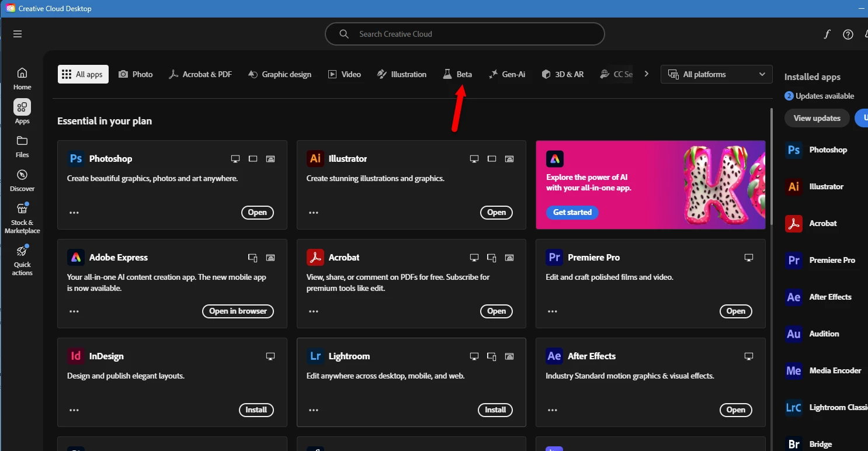Install InDesign
The width and height of the screenshot is (868, 451).
tap(256, 410)
